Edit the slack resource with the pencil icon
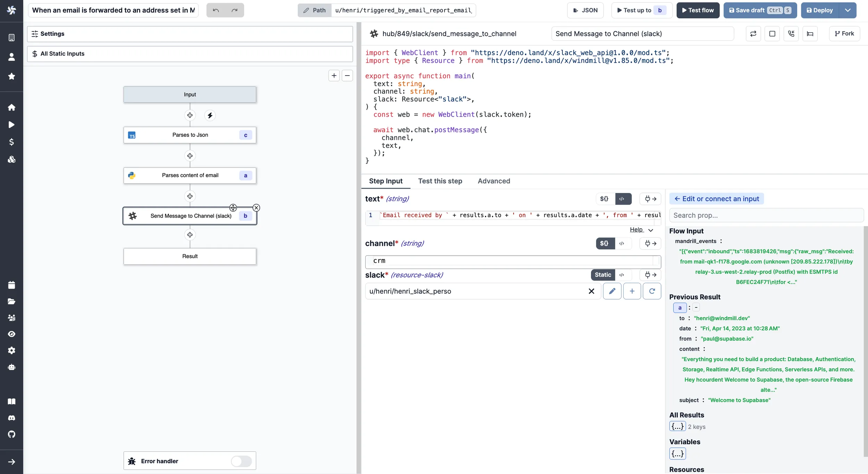This screenshot has height=474, width=868. click(x=612, y=291)
